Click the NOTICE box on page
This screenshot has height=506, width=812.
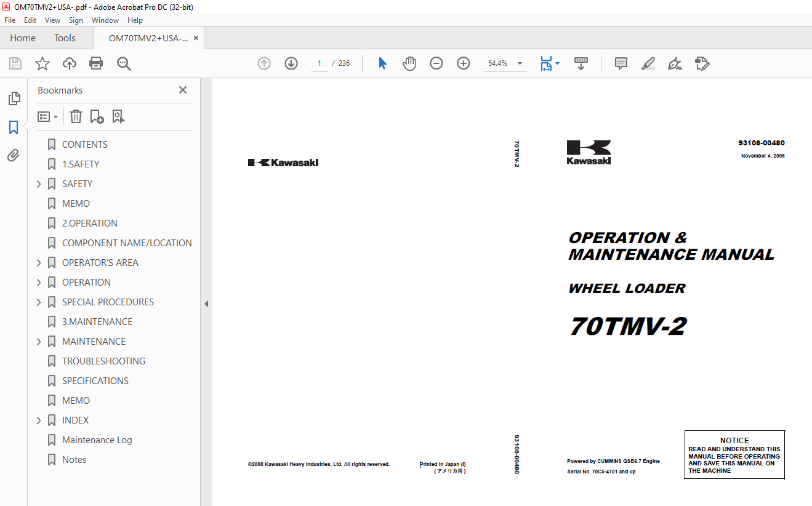pyautogui.click(x=734, y=455)
